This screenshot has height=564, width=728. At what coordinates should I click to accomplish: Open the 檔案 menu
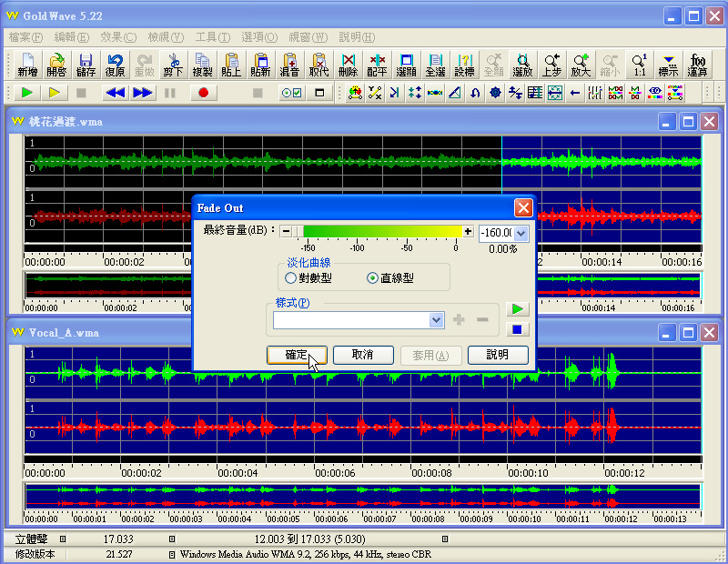coord(25,37)
